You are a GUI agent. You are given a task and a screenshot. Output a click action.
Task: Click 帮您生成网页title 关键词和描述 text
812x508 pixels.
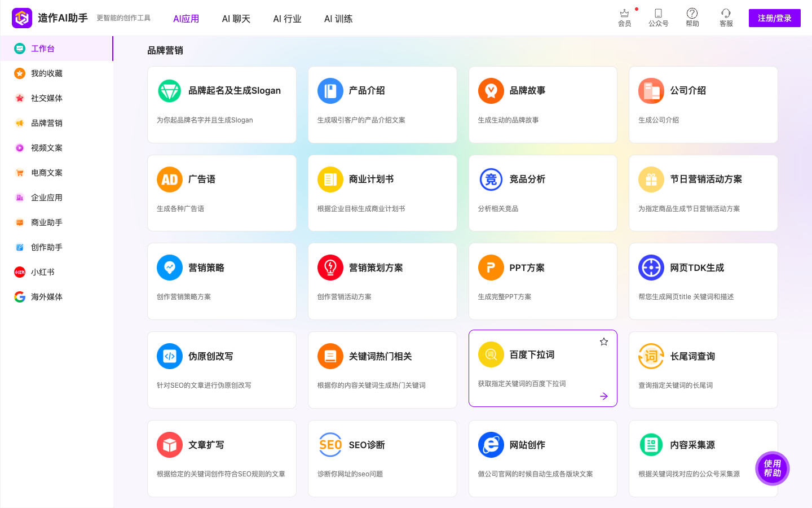click(x=686, y=297)
